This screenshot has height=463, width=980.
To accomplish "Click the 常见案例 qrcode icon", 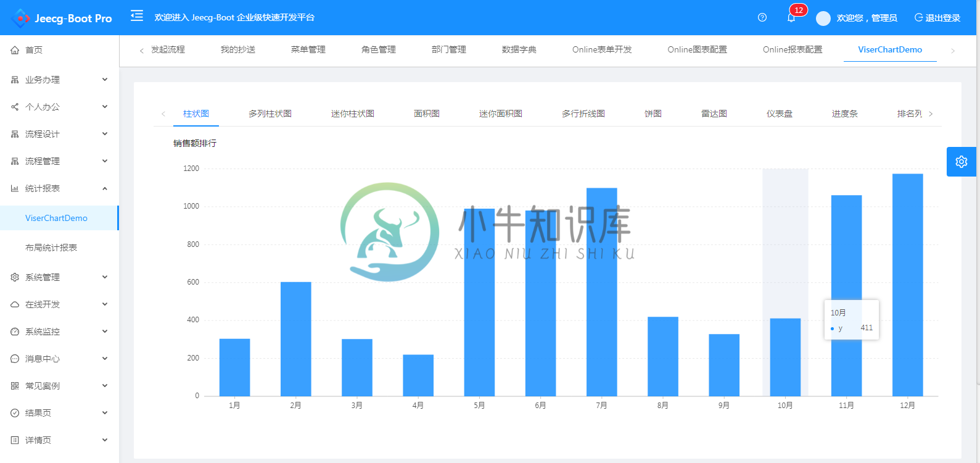I will click(x=15, y=386).
